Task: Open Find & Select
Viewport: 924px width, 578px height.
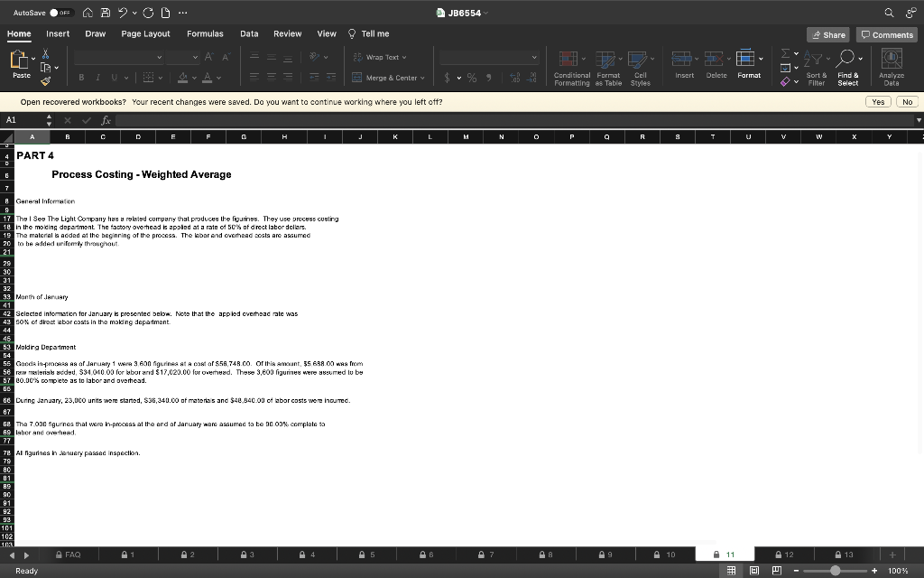Action: click(848, 68)
